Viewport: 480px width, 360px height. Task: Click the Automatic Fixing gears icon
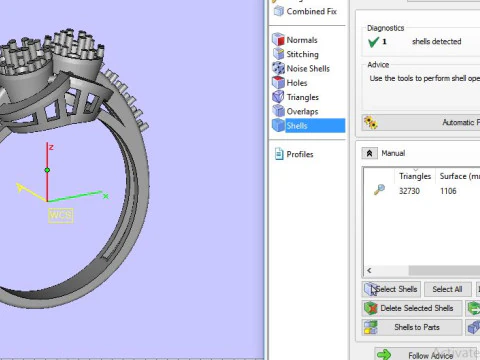370,123
